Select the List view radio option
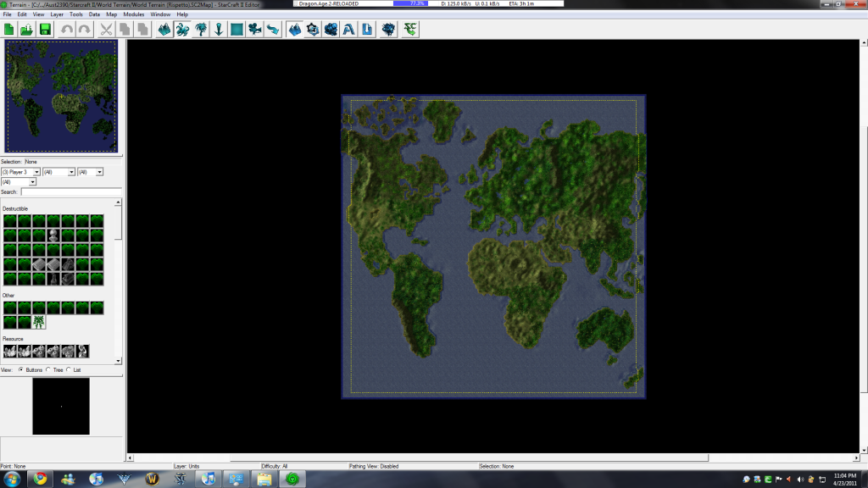The height and width of the screenshot is (488, 868). point(69,369)
